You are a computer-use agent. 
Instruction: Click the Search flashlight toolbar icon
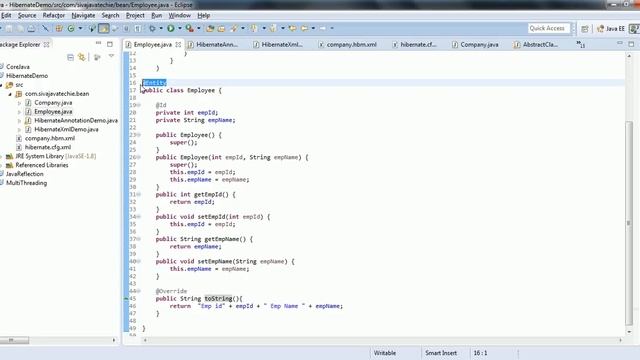point(233,28)
